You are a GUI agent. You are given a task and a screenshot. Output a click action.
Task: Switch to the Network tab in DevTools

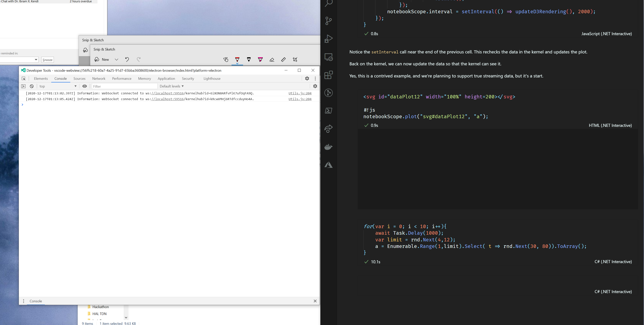tap(99, 78)
